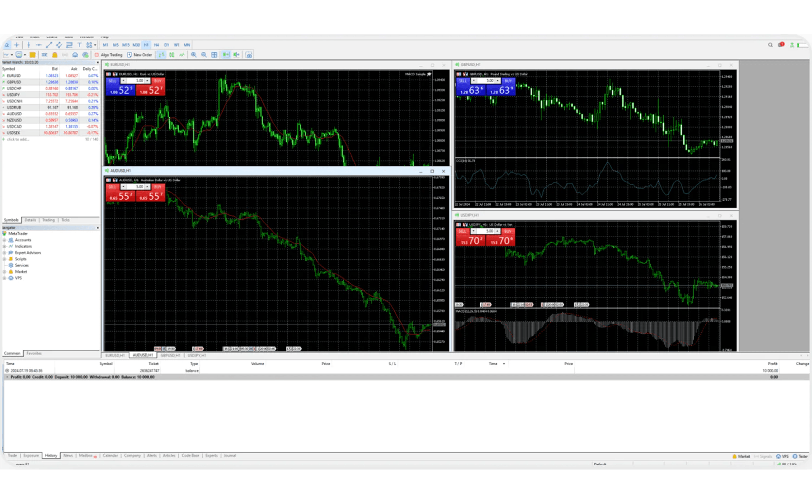Viewport: 812px width, 504px height.
Task: Expand the Indicators tree node
Action: 4,246
